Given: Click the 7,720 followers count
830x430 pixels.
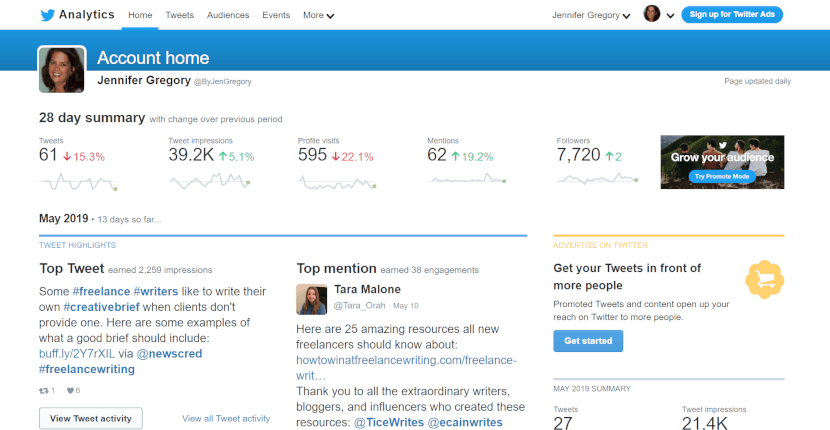Looking at the screenshot, I should pos(579,156).
